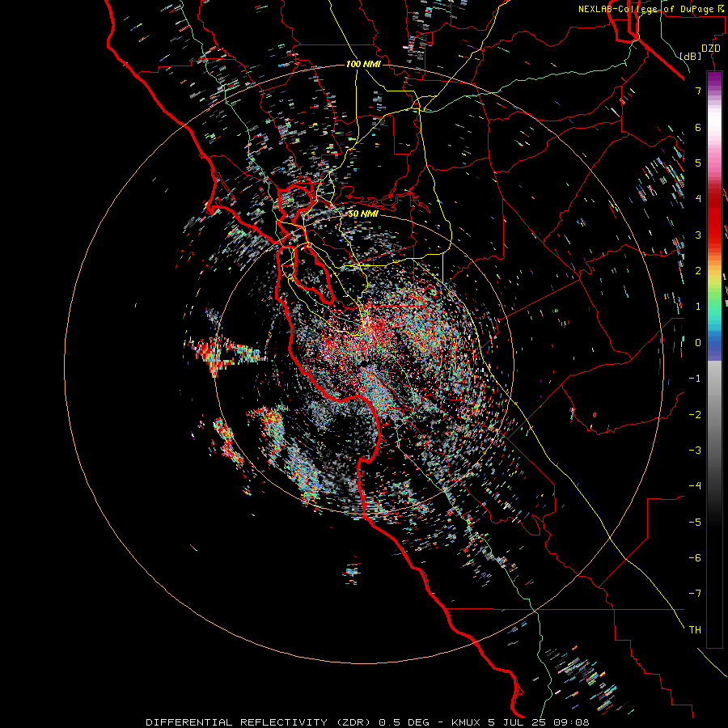
Task: Select the 6 value on the scale
Action: click(x=698, y=127)
